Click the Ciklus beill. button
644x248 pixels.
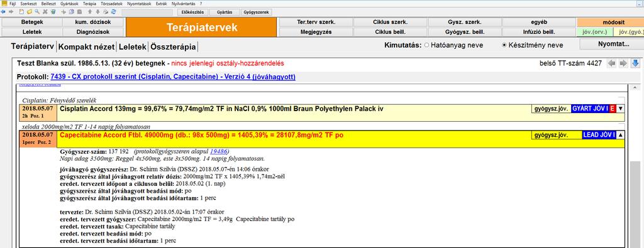[390, 31]
